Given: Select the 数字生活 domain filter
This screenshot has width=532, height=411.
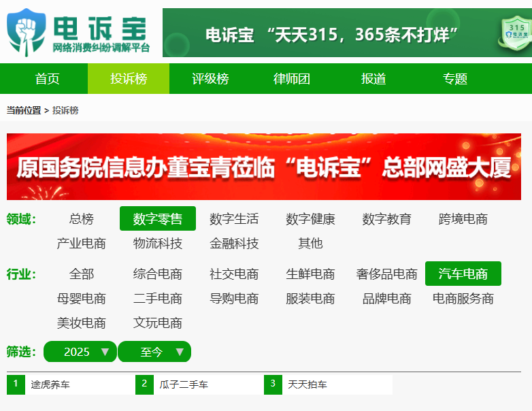Looking at the screenshot, I should pos(234,218).
